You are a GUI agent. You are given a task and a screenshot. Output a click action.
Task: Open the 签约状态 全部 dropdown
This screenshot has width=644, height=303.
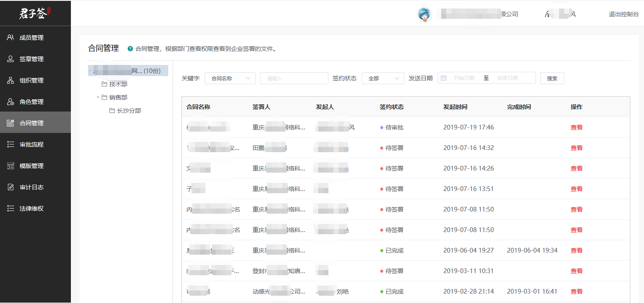pyautogui.click(x=383, y=78)
